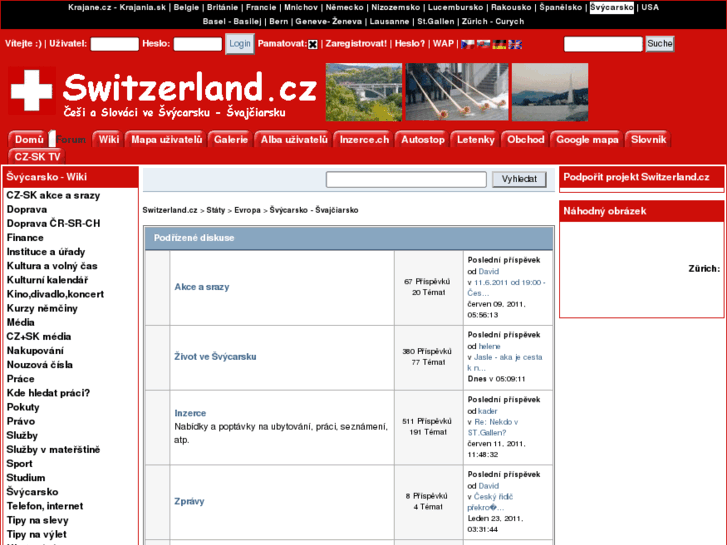The height and width of the screenshot is (545, 727).
Task: Open the alphorn players banner photo
Action: pos(457,92)
